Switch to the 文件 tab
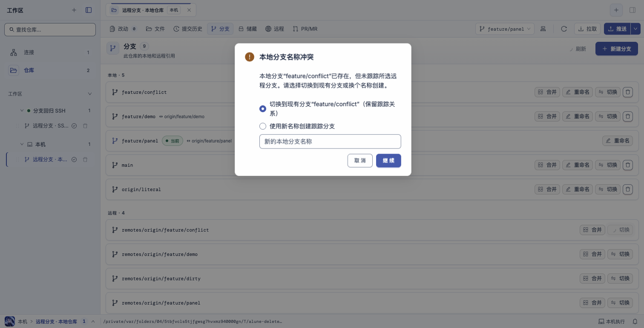 coord(155,29)
